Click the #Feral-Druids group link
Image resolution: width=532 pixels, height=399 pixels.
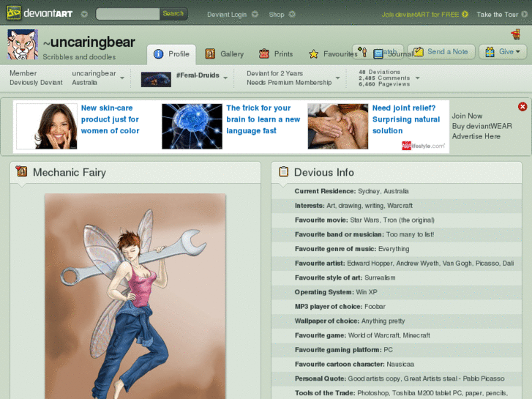point(198,75)
